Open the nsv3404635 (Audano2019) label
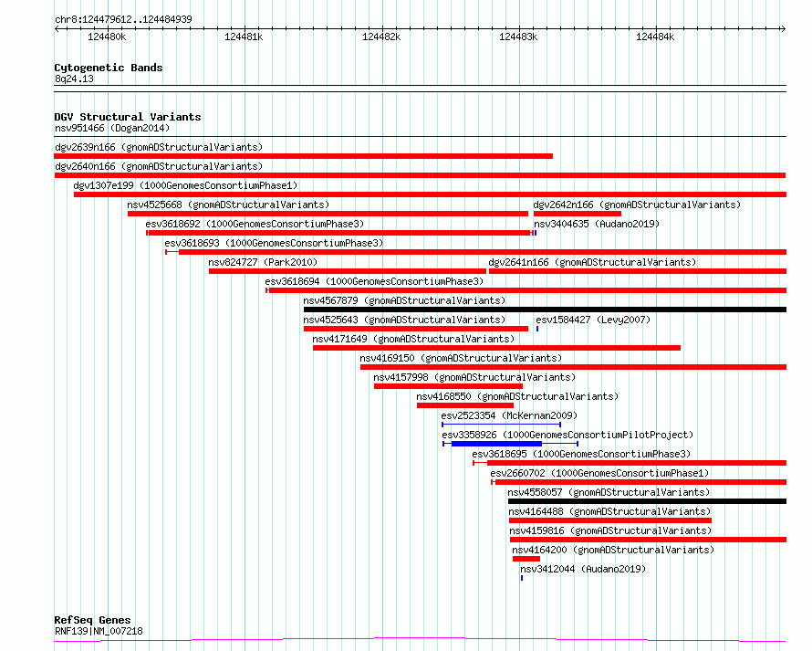Image resolution: width=812 pixels, height=651 pixels. tap(597, 224)
